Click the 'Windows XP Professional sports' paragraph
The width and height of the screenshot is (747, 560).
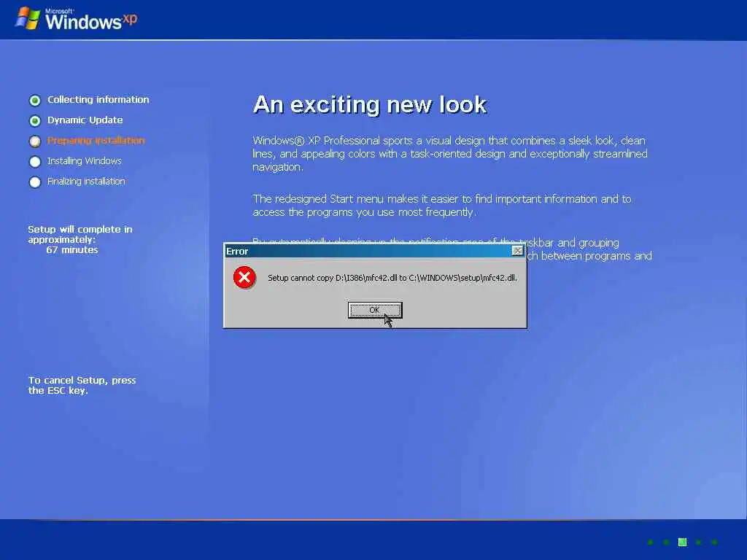click(450, 154)
